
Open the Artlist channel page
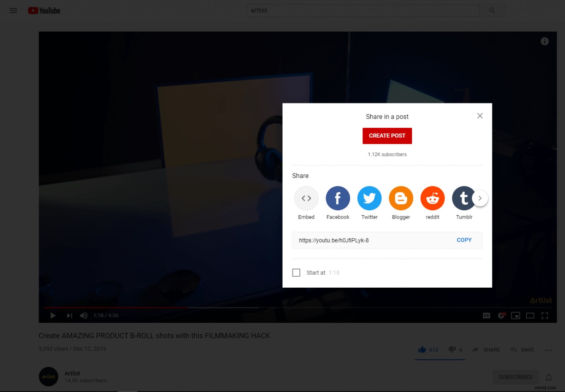72,373
